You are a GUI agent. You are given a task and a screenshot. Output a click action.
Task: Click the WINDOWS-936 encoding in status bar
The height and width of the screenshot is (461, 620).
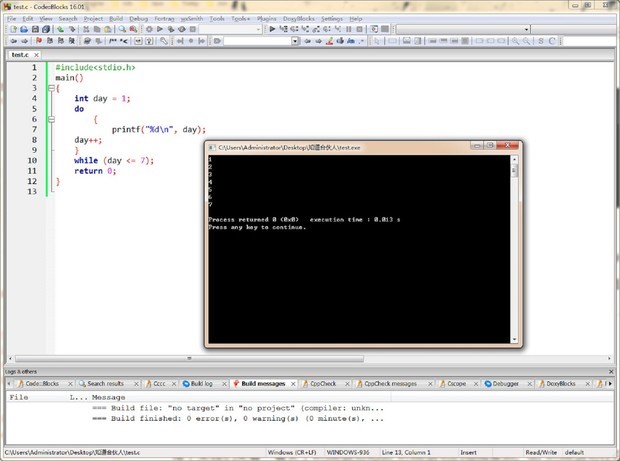pyautogui.click(x=348, y=452)
